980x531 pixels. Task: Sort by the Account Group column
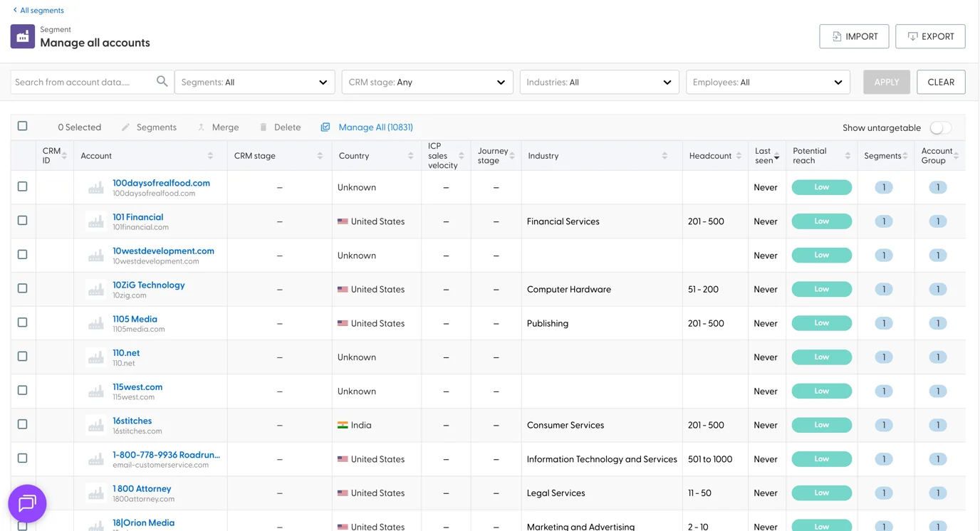[x=956, y=156]
